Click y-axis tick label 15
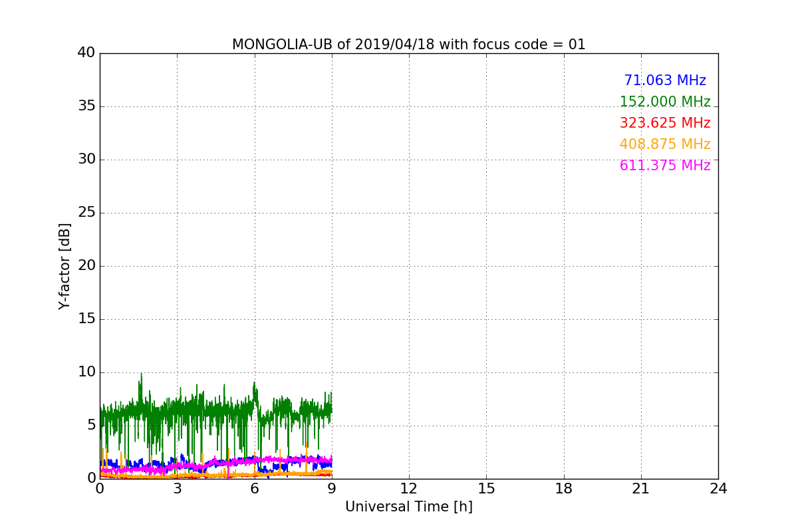The height and width of the screenshot is (532, 798). [86, 319]
